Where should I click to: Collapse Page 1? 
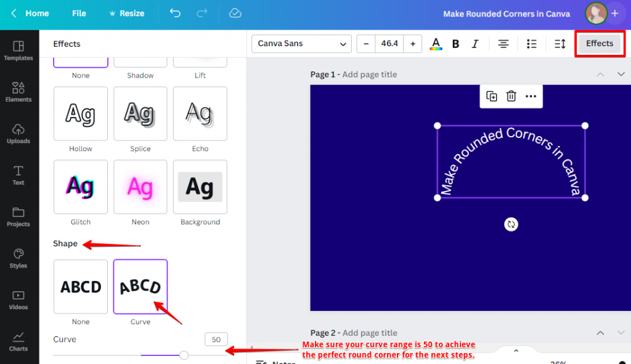(600, 74)
